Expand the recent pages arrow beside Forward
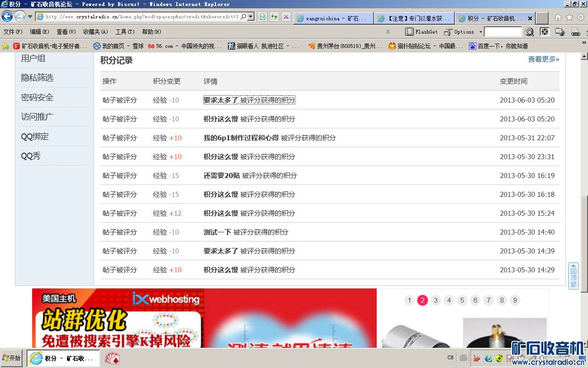 click(30, 17)
